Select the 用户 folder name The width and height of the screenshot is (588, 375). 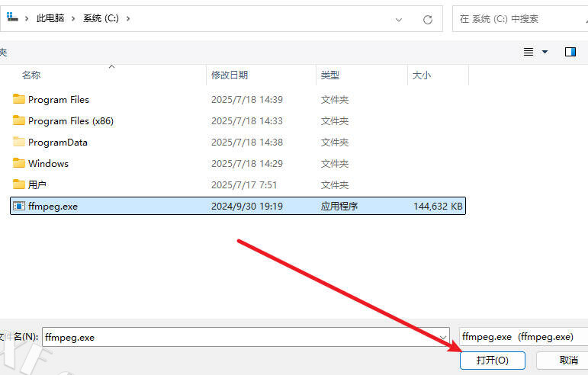[x=37, y=184]
